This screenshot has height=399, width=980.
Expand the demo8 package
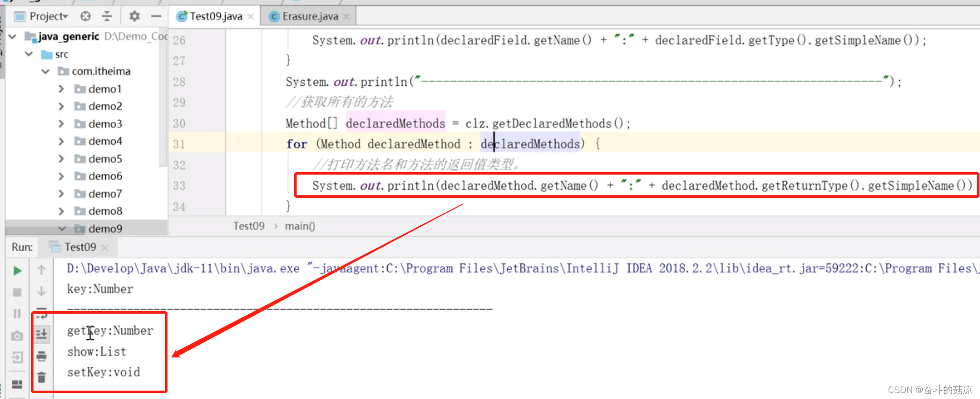click(x=61, y=211)
